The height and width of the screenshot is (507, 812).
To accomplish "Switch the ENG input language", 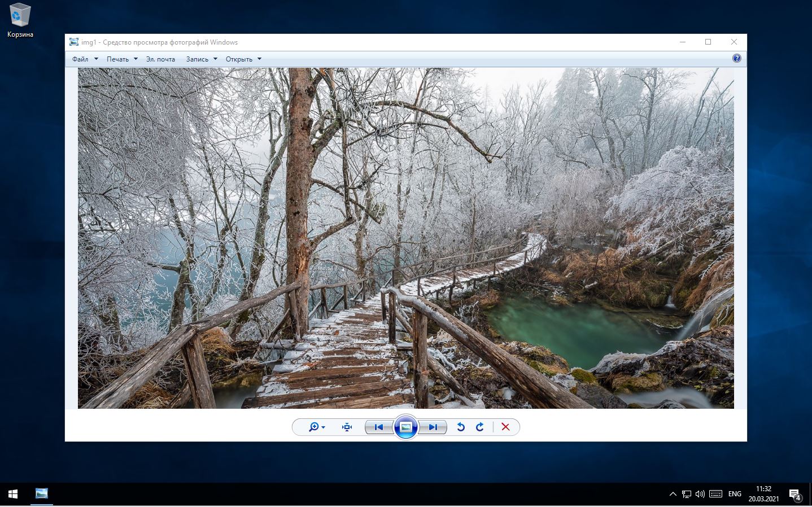I will coord(735,494).
